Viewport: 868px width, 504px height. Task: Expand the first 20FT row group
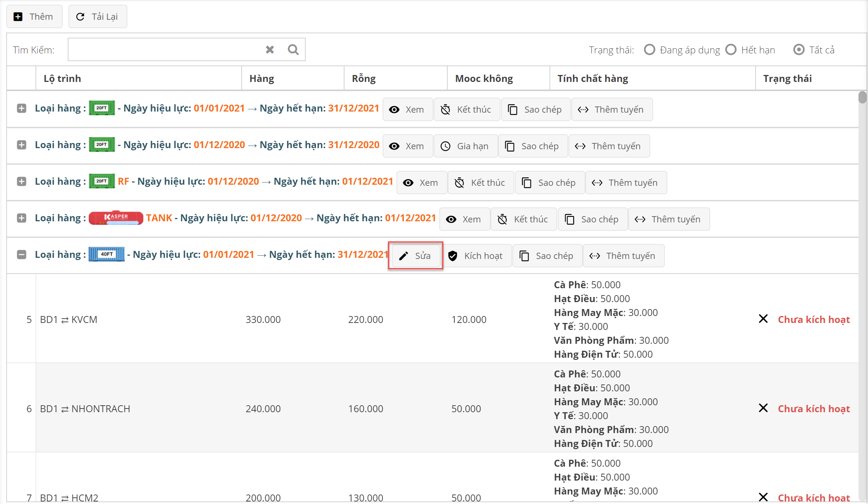coord(22,108)
